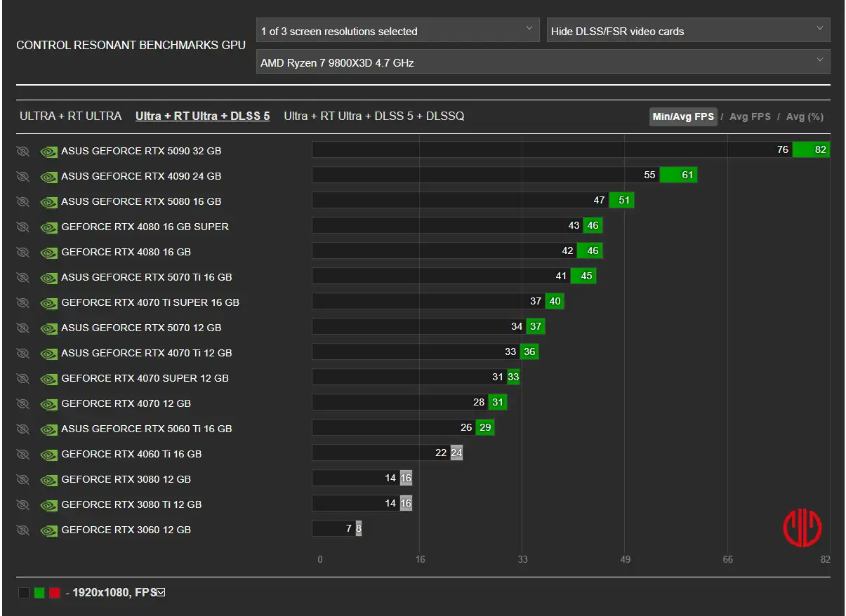Click the RTX 4090 average FPS value 61
The image size is (846, 616).
coord(679,175)
